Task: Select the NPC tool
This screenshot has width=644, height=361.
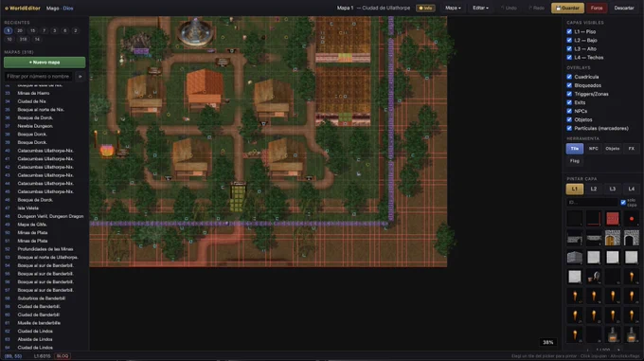Action: coord(594,149)
